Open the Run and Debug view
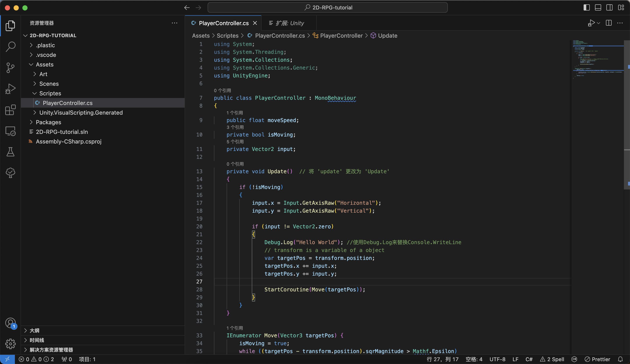The image size is (630, 364). (10, 89)
